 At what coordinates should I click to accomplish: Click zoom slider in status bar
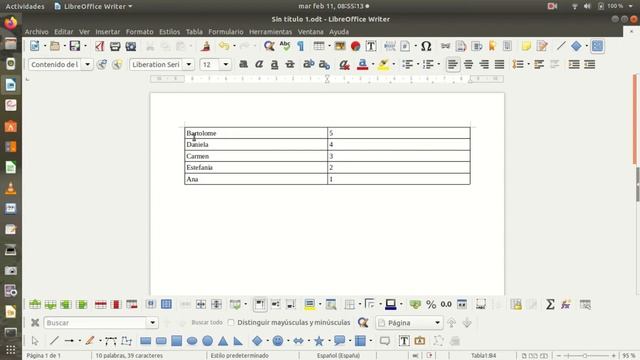point(586,356)
